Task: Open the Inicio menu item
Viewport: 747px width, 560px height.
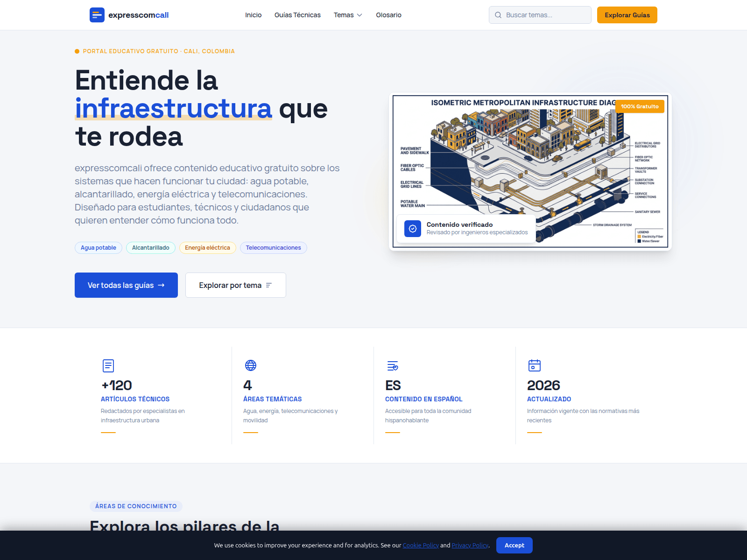Action: point(254,15)
